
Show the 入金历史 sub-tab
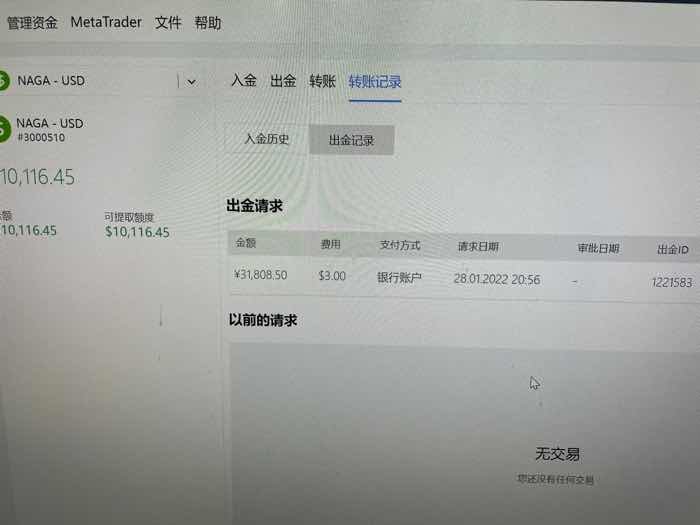[x=267, y=139]
